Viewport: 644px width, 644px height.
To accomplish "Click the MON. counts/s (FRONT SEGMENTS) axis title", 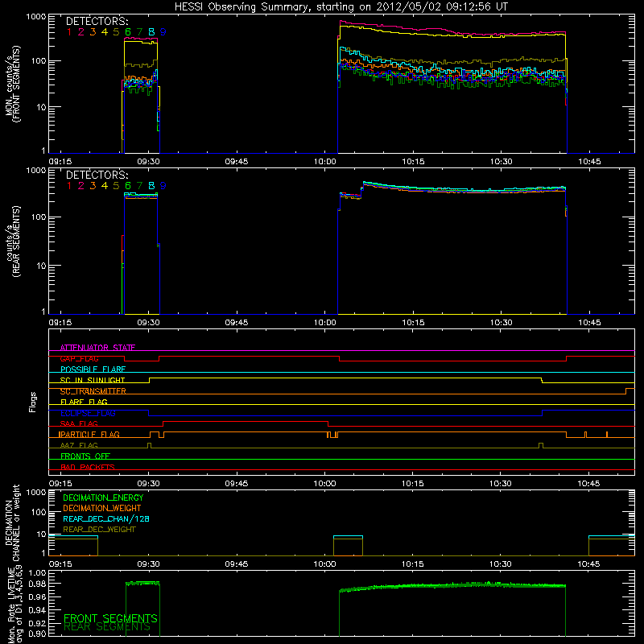I will click(x=12, y=84).
